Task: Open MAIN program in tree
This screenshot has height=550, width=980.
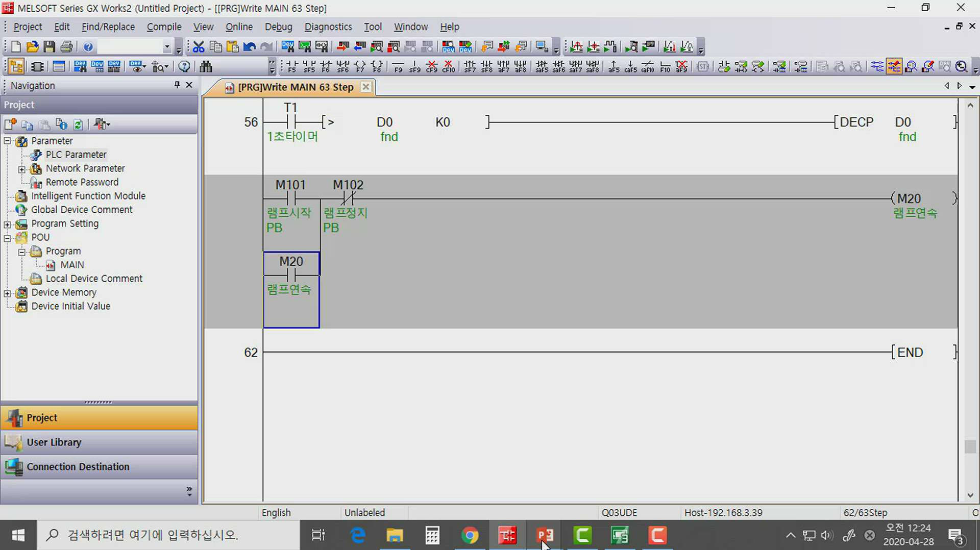Action: (x=72, y=265)
